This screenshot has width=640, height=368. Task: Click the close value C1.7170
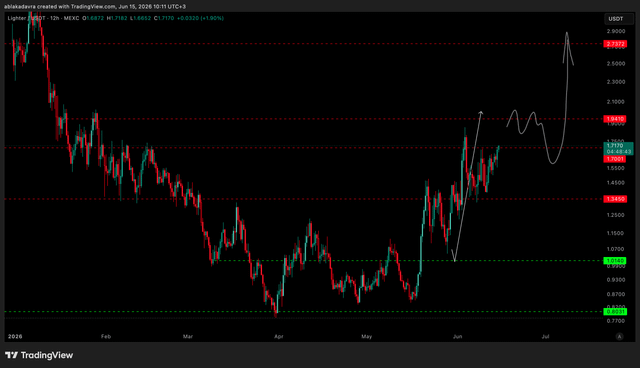click(x=164, y=18)
